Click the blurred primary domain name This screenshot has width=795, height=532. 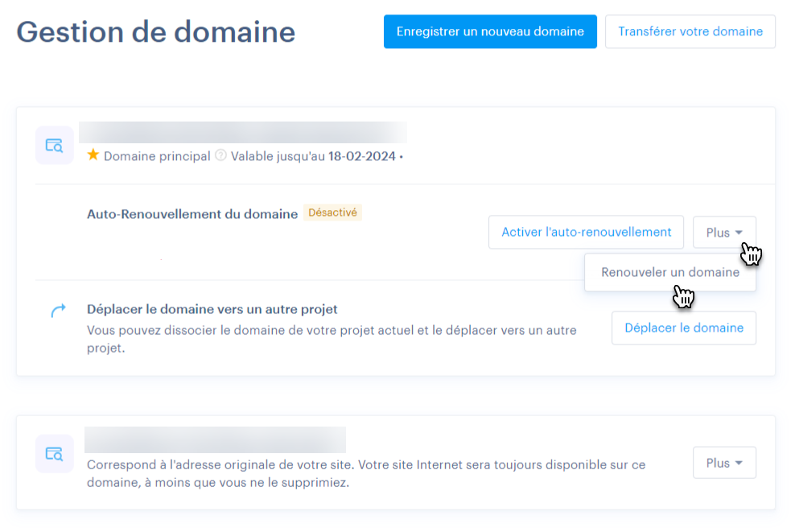click(x=242, y=133)
